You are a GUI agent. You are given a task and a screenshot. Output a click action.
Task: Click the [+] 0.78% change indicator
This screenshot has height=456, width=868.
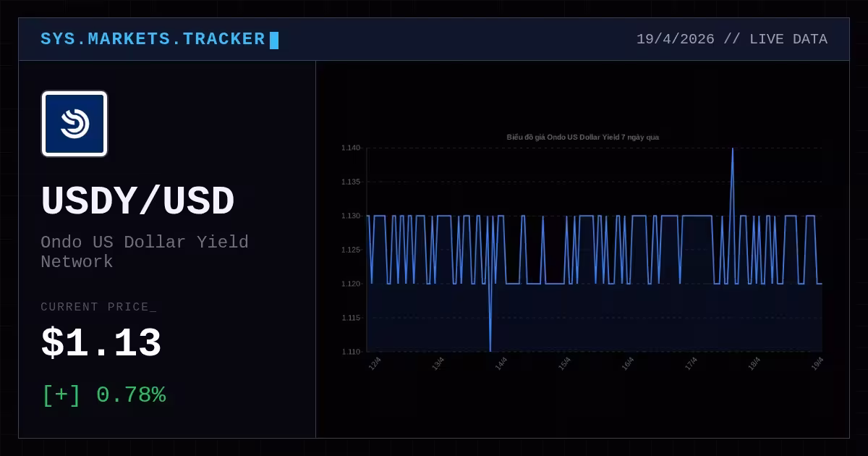[104, 395]
